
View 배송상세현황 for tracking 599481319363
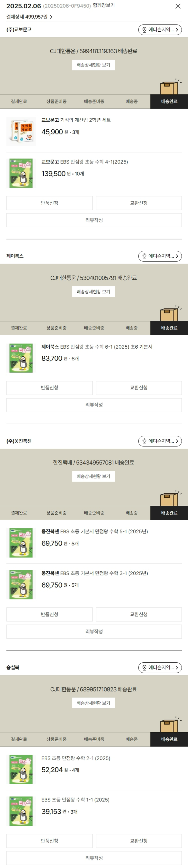93,65
